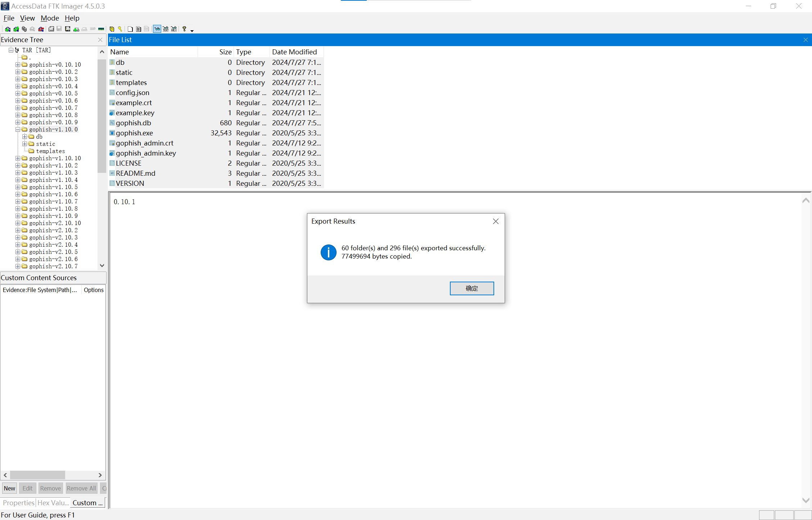Expand the gophish-v1.10.10 tree node
Image resolution: width=812 pixels, height=520 pixels.
coord(18,158)
